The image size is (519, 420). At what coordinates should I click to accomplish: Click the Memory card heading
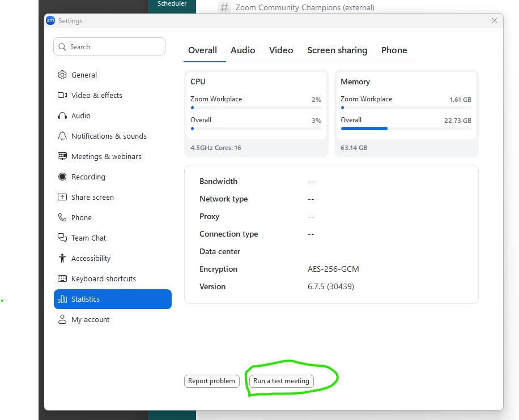click(x=355, y=82)
